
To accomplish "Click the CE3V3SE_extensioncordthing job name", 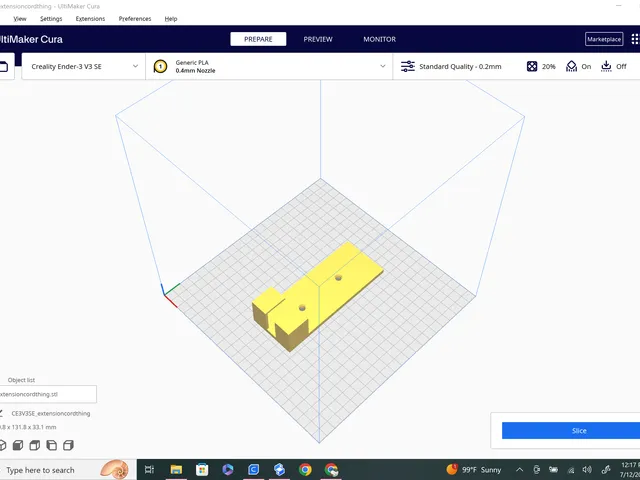I will 51,413.
